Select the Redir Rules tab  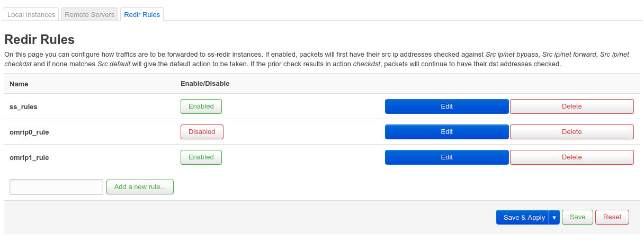pos(142,15)
